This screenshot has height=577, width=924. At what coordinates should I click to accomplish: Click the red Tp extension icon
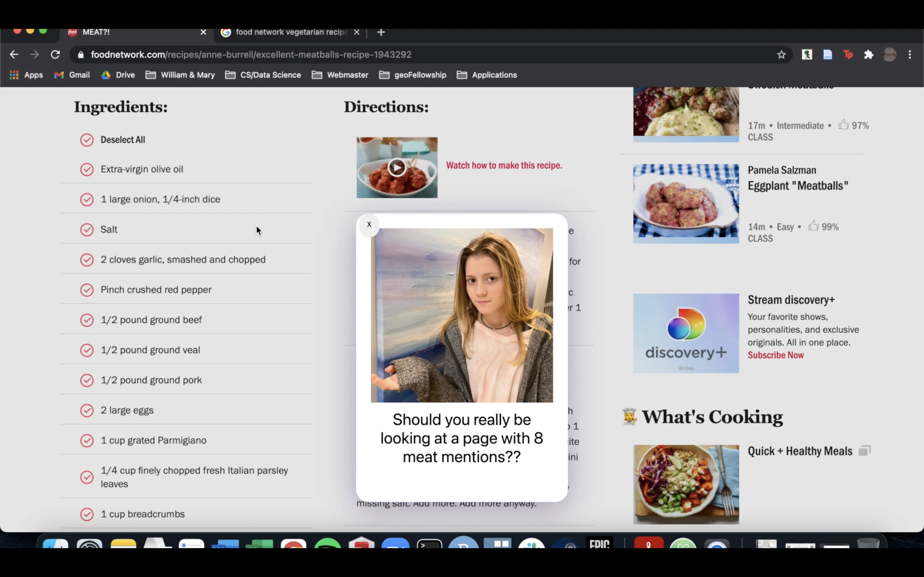[x=848, y=55]
